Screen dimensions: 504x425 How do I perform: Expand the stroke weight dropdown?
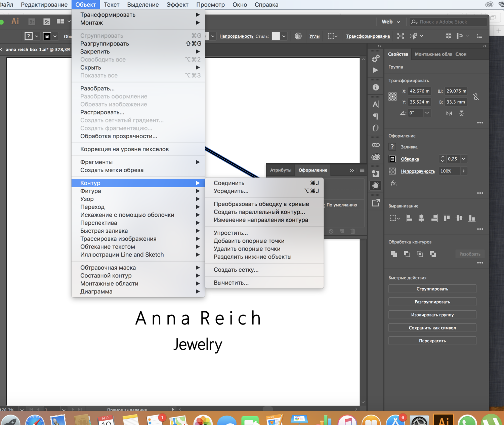click(464, 159)
